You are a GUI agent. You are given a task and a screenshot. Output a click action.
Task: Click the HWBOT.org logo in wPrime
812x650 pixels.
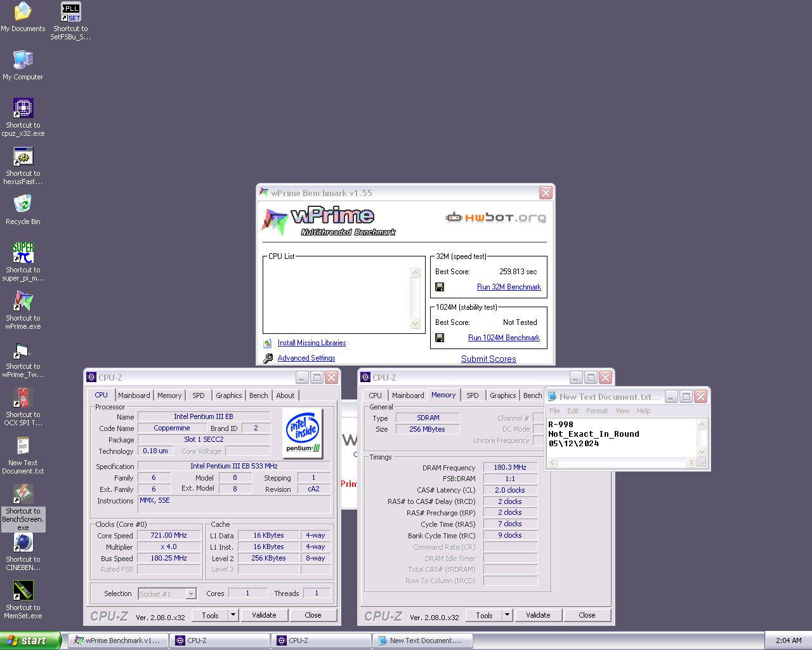click(x=495, y=218)
